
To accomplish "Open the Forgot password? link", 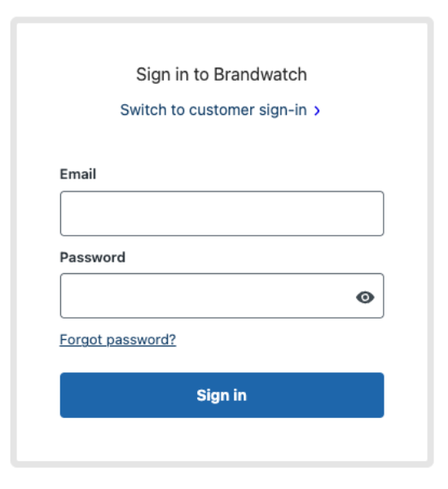I will (118, 340).
